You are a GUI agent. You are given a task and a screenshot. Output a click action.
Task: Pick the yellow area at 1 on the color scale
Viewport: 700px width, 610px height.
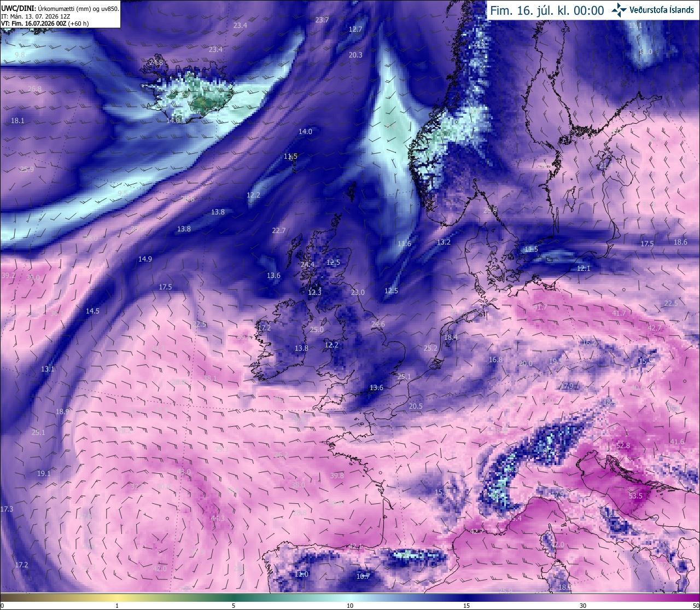point(117,597)
